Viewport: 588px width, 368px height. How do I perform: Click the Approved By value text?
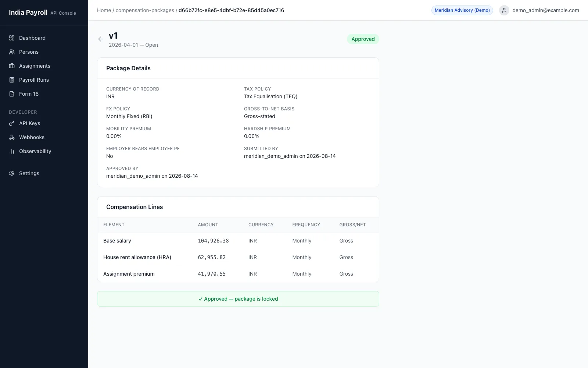click(152, 176)
